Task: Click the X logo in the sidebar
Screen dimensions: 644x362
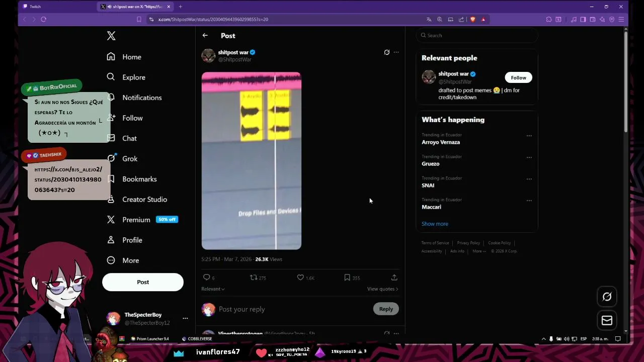Action: pyautogui.click(x=111, y=36)
